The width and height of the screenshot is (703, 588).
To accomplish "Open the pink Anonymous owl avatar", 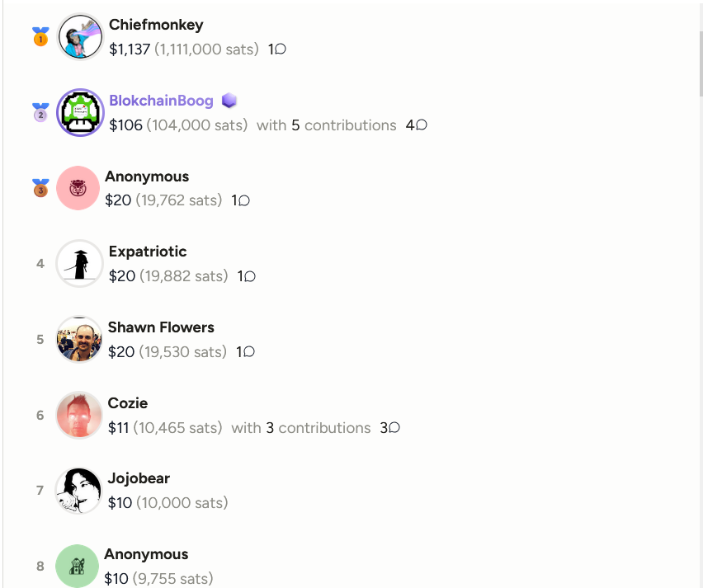I will pos(78,188).
